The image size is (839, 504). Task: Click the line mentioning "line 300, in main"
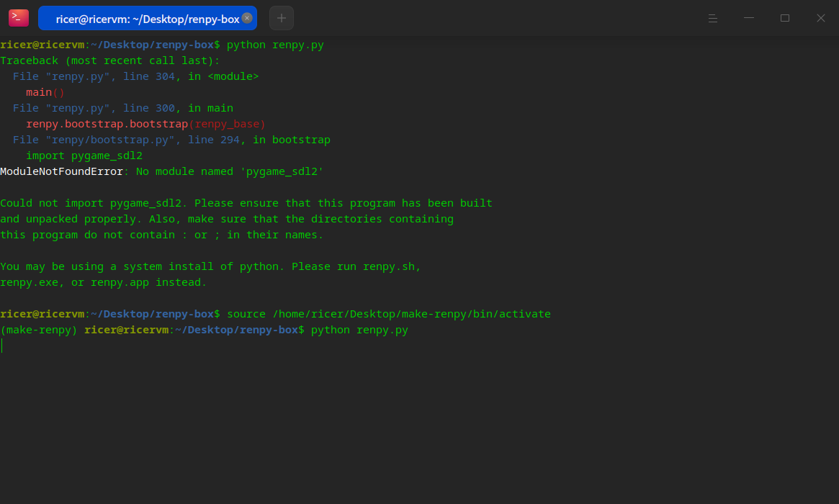click(123, 108)
